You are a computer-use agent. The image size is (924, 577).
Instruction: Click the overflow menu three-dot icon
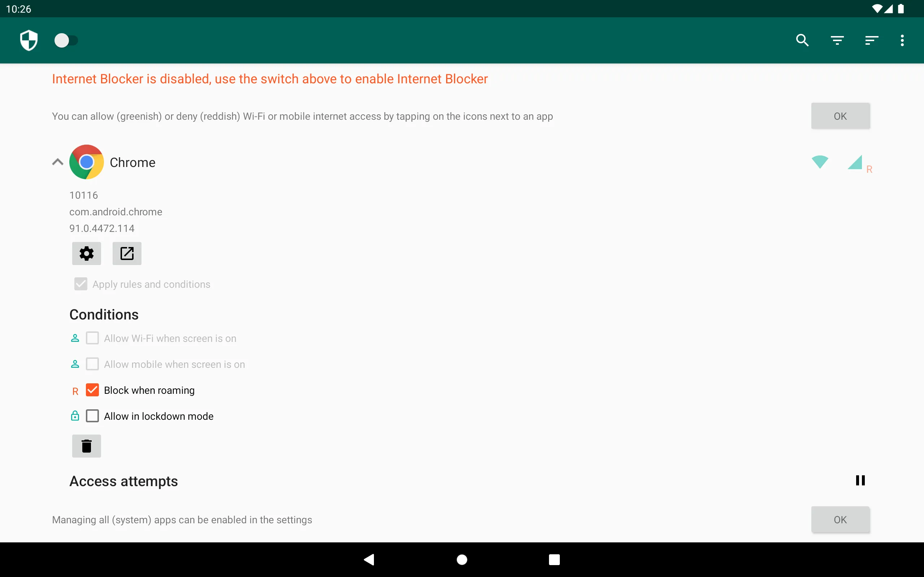point(902,40)
